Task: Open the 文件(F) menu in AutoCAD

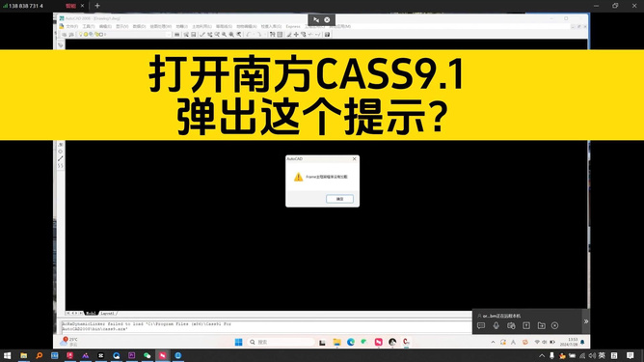Action: click(x=72, y=26)
